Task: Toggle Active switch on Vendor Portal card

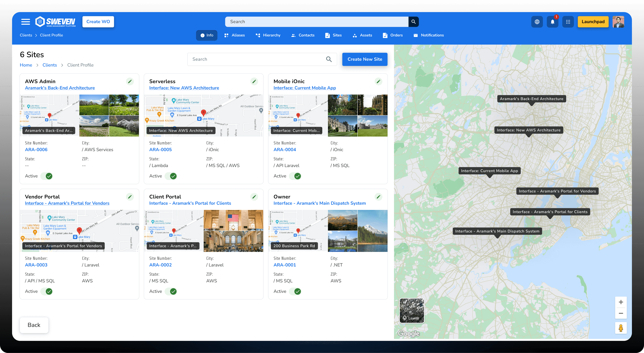Action: point(47,291)
